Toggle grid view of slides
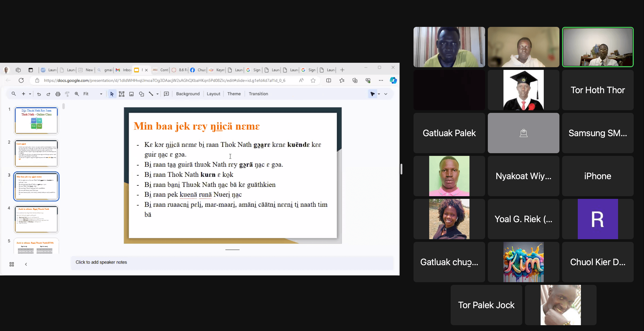Image resolution: width=644 pixels, height=331 pixels. [x=11, y=264]
